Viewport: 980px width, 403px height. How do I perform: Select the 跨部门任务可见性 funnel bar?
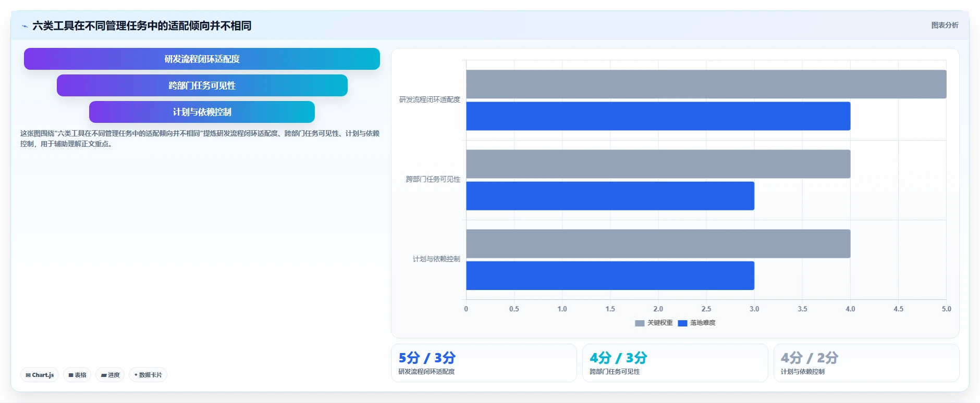coord(202,85)
